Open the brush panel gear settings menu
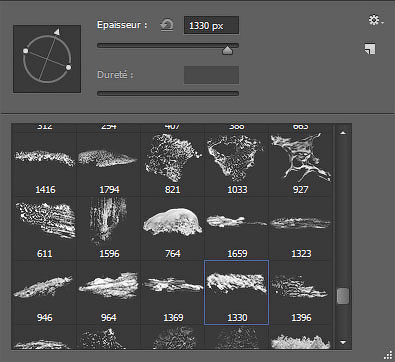This screenshot has height=362, width=395. (376, 20)
